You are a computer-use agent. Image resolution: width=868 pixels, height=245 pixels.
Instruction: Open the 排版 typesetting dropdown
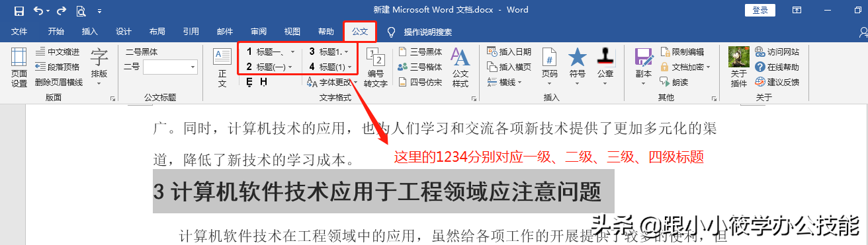pyautogui.click(x=99, y=67)
